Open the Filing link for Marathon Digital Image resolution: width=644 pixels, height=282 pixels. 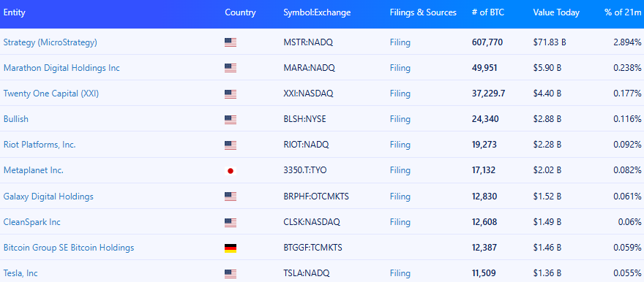tap(400, 68)
